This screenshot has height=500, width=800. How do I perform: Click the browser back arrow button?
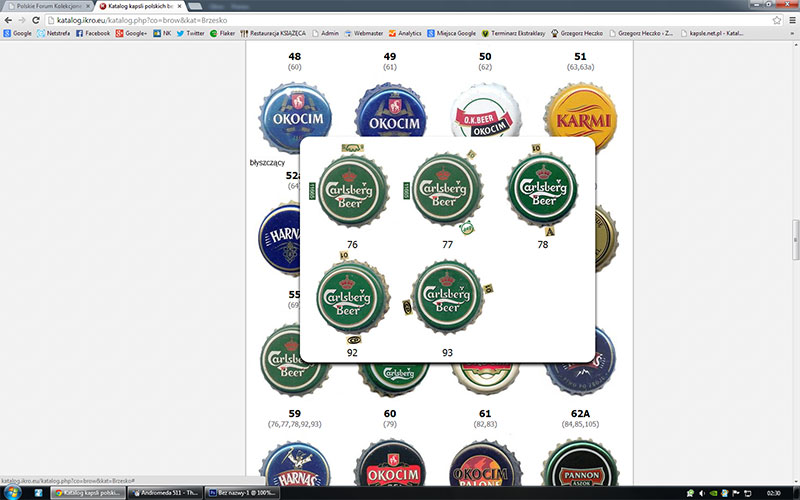click(x=9, y=19)
